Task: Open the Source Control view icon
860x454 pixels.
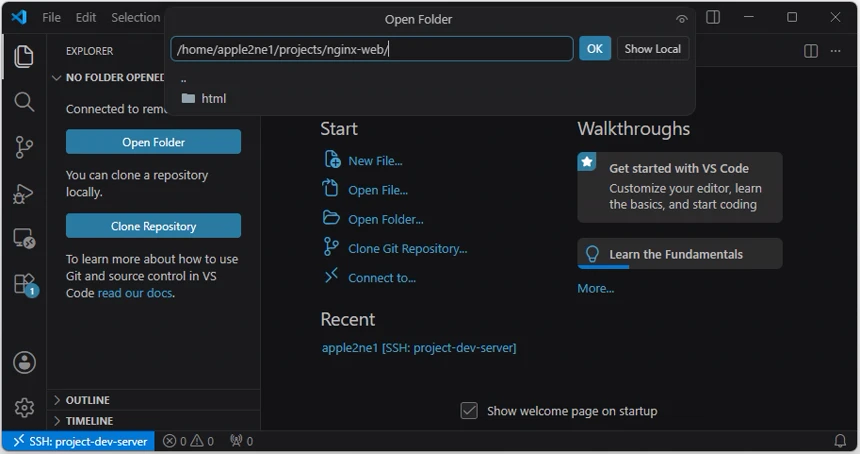Action: click(24, 147)
